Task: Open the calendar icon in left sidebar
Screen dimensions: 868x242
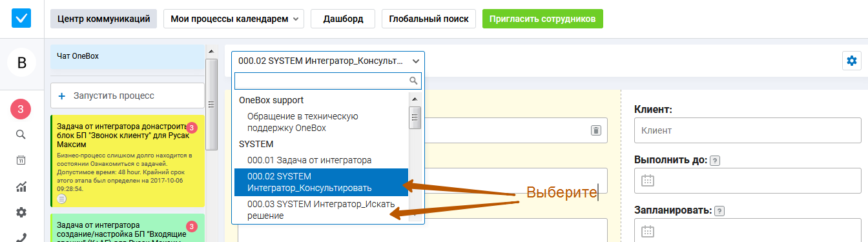Action: point(21,160)
